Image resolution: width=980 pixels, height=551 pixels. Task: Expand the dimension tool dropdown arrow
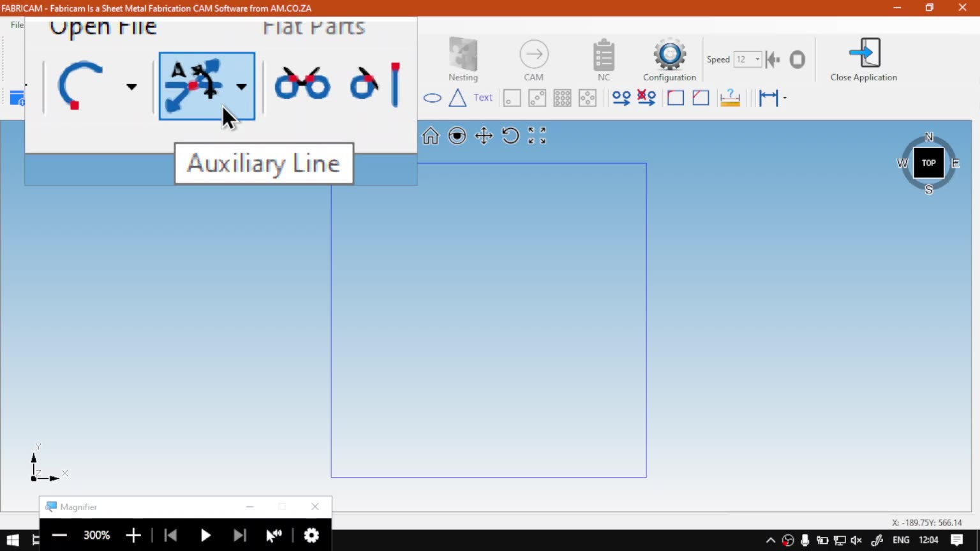tap(785, 98)
